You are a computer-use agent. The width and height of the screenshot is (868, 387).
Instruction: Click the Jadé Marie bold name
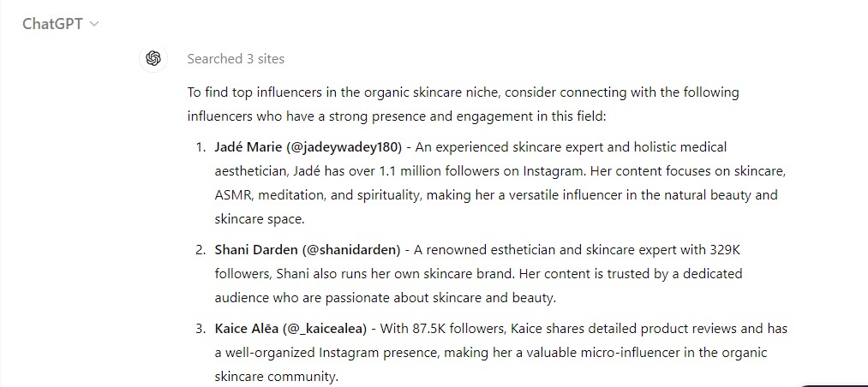[x=248, y=147]
